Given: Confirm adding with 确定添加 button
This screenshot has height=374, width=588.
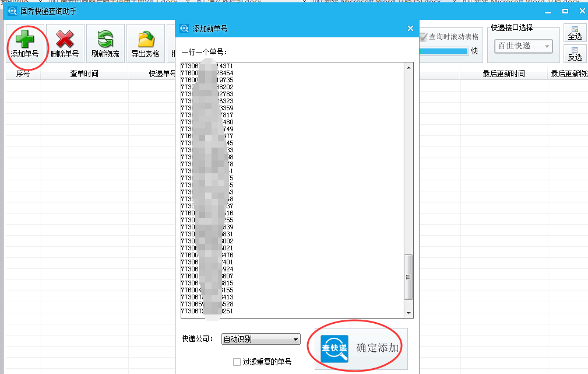Looking at the screenshot, I should 361,348.
